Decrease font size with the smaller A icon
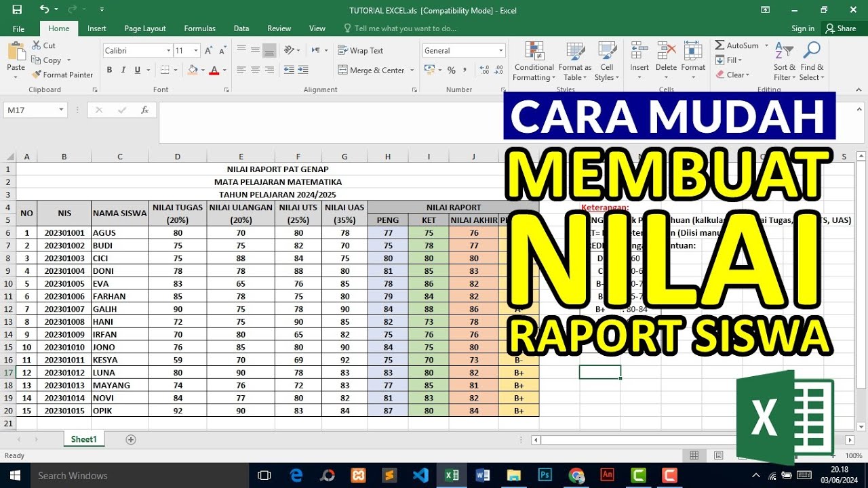 [223, 51]
